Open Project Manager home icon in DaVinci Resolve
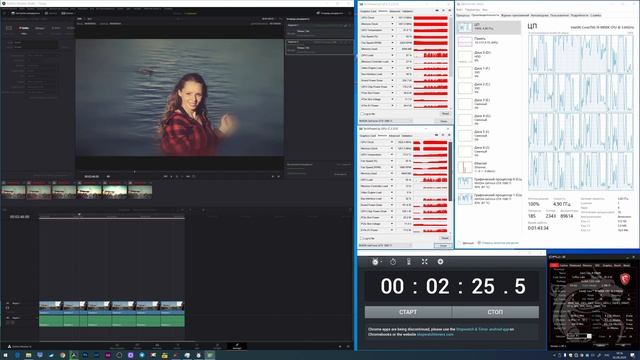 click(340, 347)
